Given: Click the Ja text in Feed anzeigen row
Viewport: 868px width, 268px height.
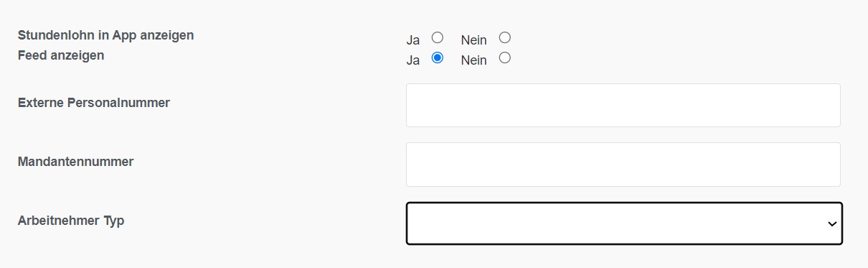Looking at the screenshot, I should 412,60.
